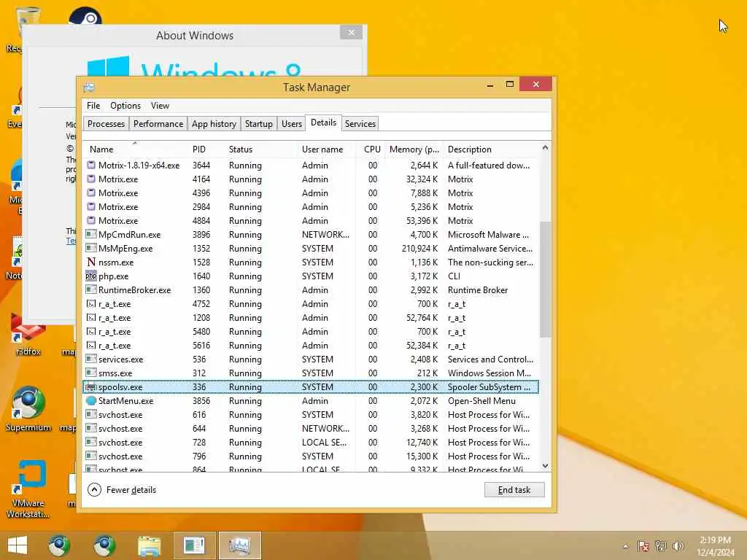The width and height of the screenshot is (747, 560).
Task: Click the Task Manager taskbar button
Action: point(239,545)
